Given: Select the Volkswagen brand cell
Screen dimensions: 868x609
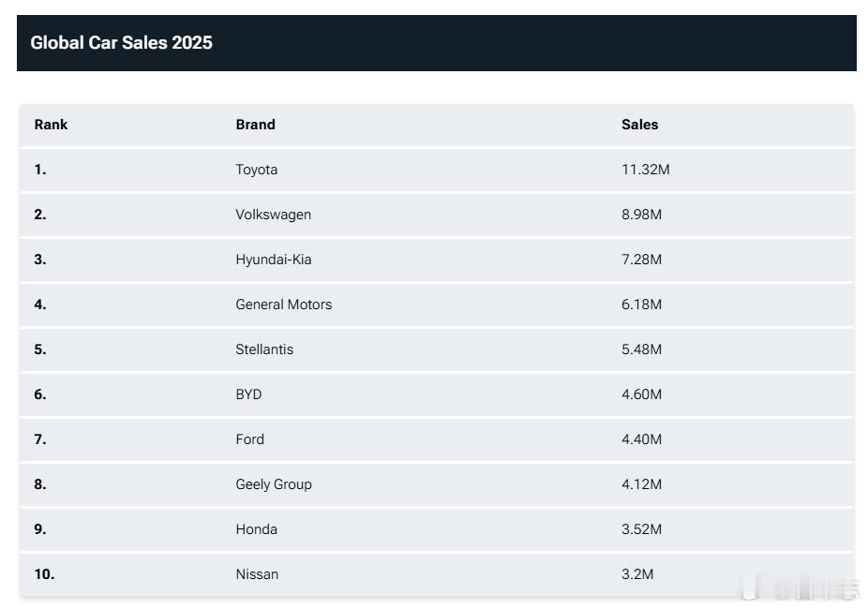Looking at the screenshot, I should tap(273, 215).
